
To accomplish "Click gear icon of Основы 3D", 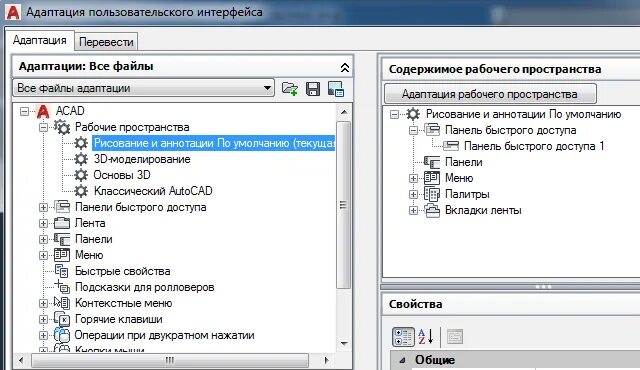I will 81,175.
